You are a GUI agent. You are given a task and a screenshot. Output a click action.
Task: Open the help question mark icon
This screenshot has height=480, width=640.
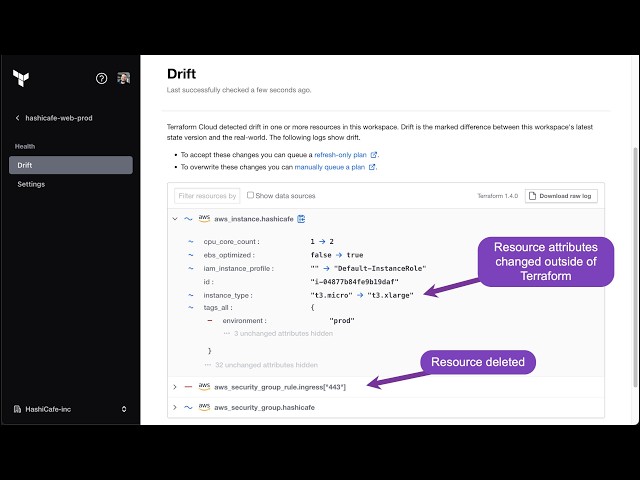tap(102, 78)
